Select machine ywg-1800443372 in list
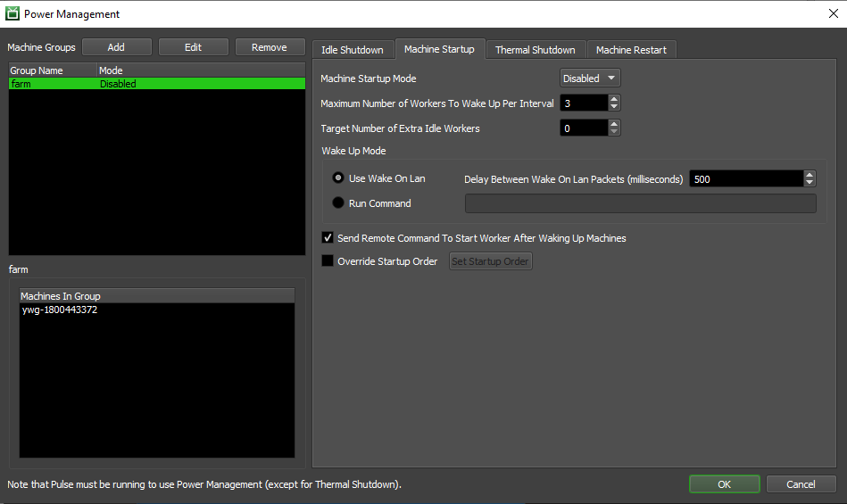 [x=60, y=310]
